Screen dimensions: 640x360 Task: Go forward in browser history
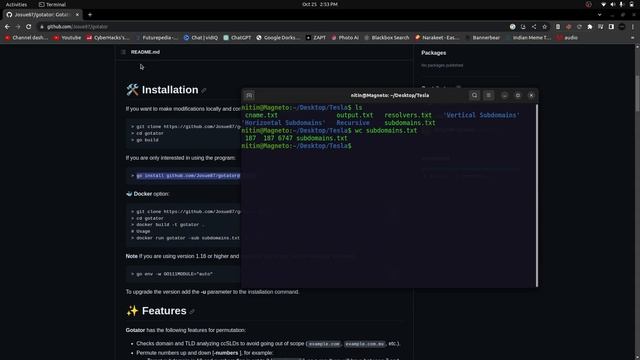coord(18,27)
